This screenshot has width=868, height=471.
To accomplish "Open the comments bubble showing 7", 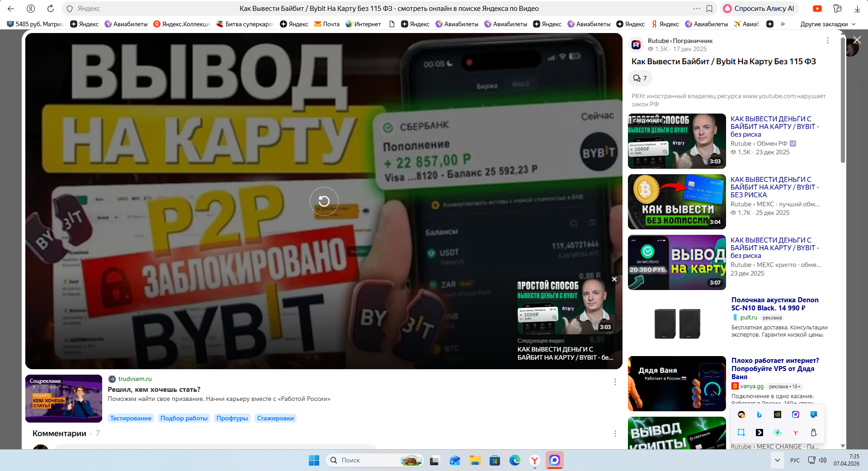I will tap(640, 78).
